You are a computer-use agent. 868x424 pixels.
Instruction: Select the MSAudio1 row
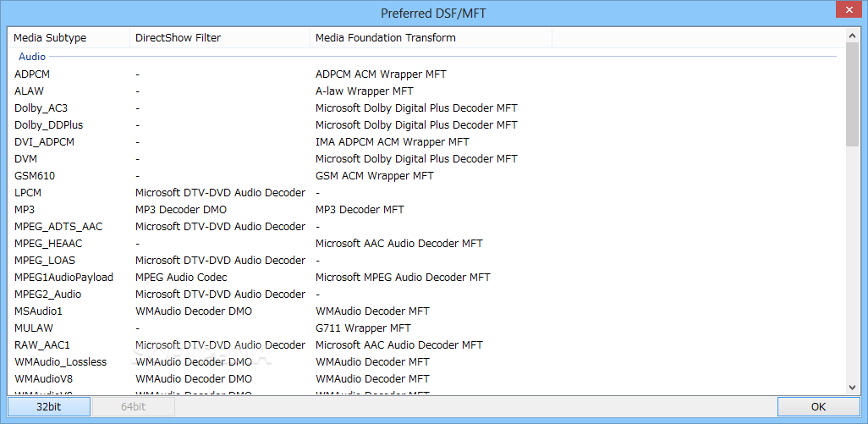click(426, 311)
